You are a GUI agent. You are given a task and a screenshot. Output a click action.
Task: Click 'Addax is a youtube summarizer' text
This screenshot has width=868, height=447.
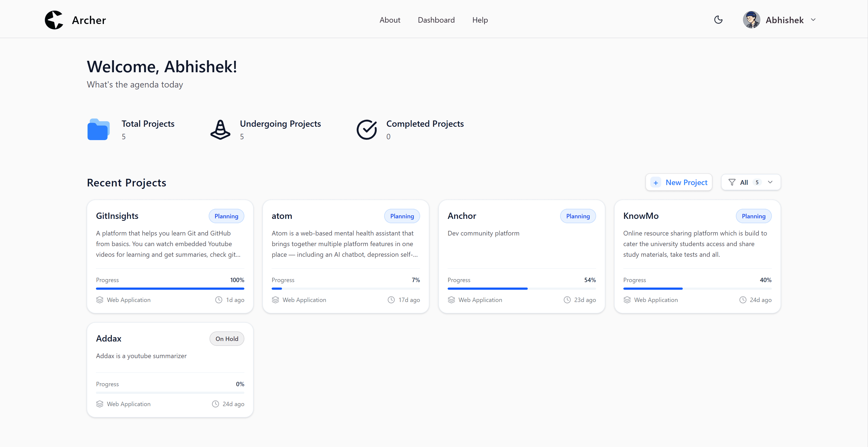tap(141, 356)
